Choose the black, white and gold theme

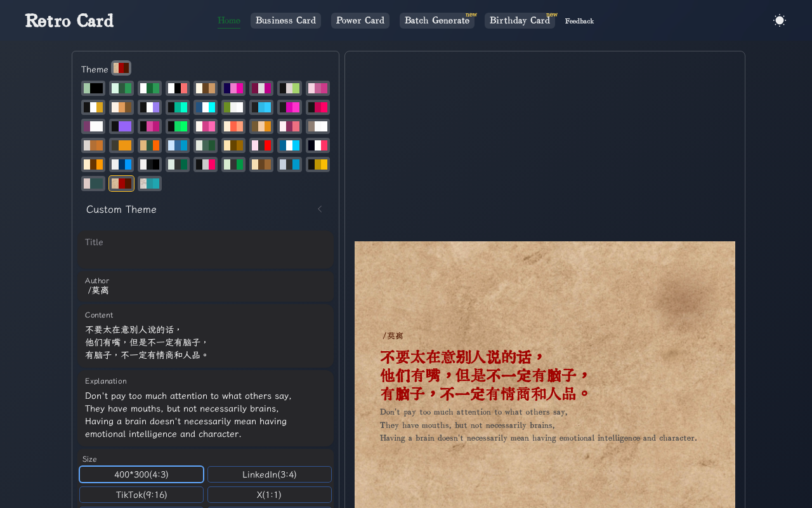pyautogui.click(x=93, y=107)
